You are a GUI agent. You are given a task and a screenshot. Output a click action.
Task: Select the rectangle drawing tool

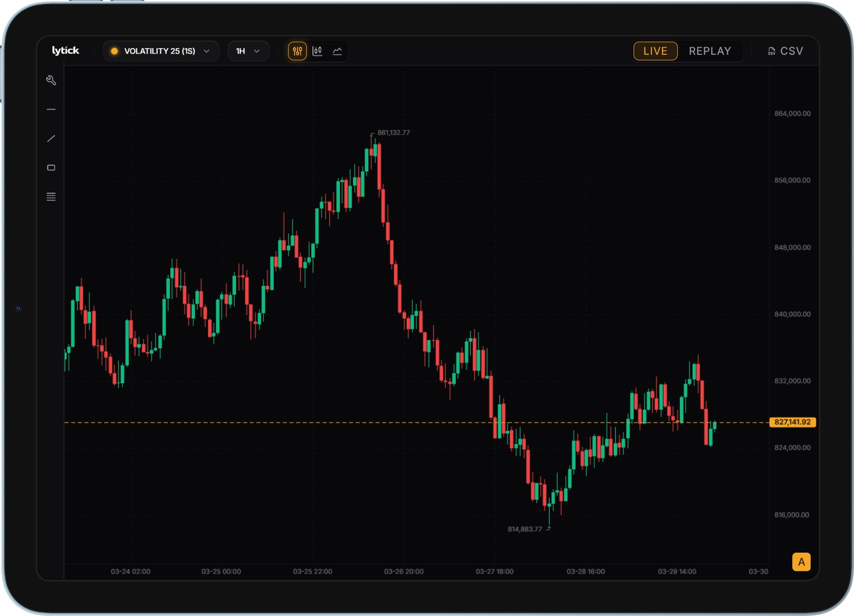(x=51, y=167)
